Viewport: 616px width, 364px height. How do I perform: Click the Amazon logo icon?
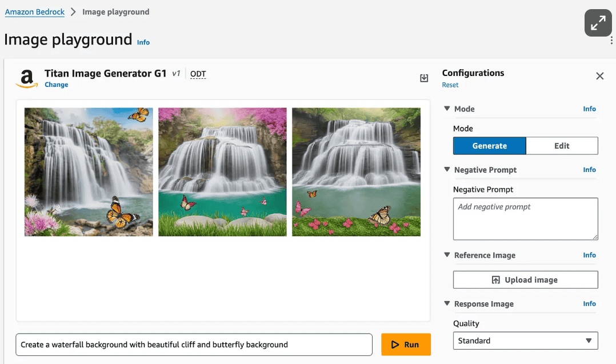(26, 79)
